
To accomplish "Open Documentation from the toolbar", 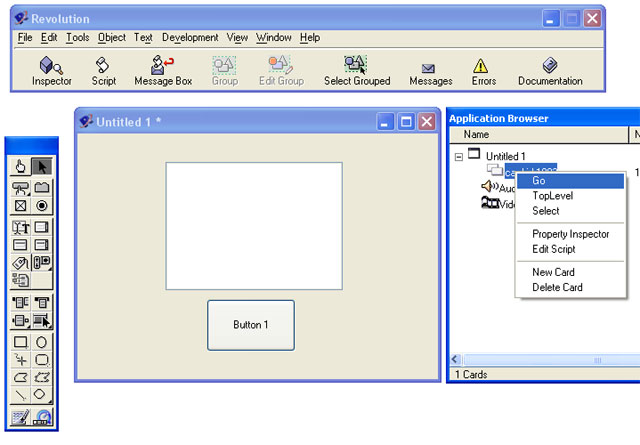I will tap(550, 71).
